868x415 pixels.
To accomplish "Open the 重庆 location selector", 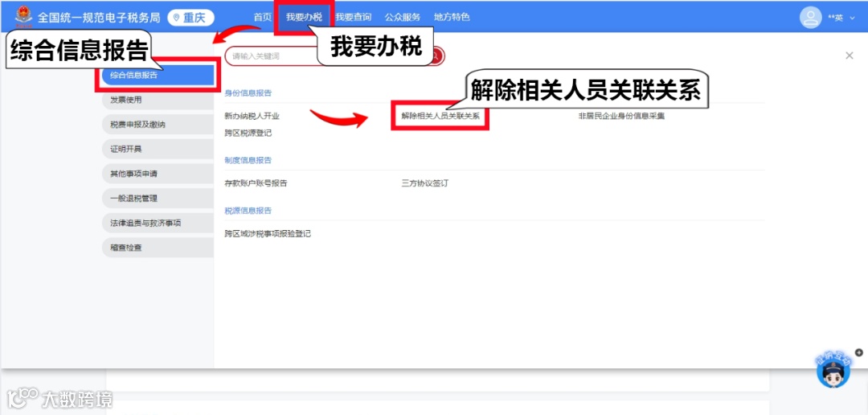I will coord(191,18).
